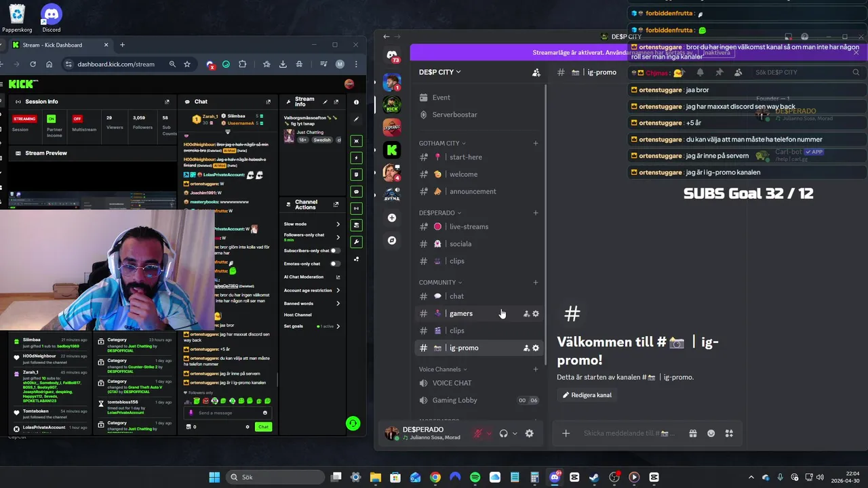This screenshot has width=868, height=488.
Task: Open Spotify from Windows taskbar
Action: pos(475,477)
